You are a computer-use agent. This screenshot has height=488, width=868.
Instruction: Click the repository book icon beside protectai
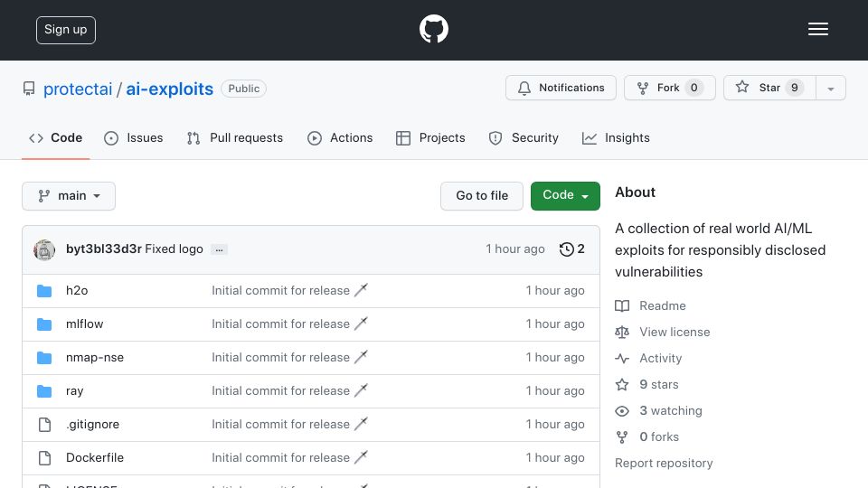tap(29, 89)
